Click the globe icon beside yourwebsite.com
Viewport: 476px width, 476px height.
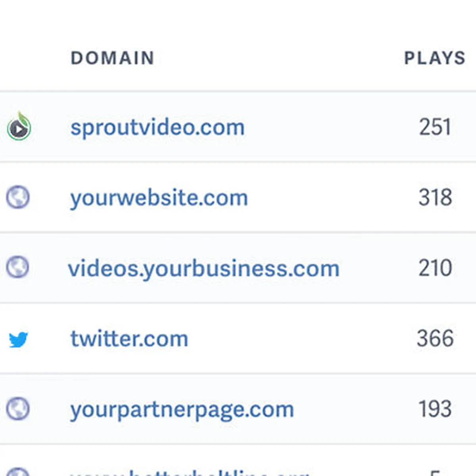[18, 197]
